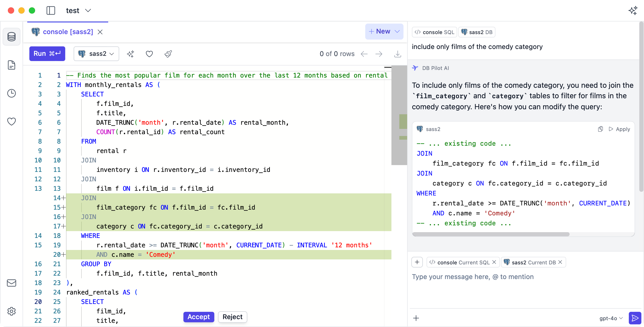Go to next rows page arrow
Screen dimensions: 644x327
pos(379,54)
